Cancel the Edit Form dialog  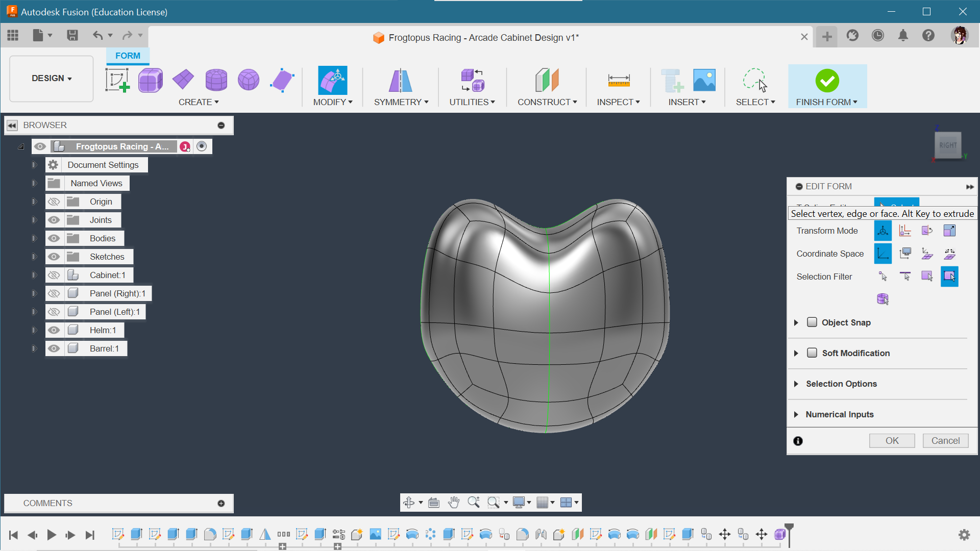[945, 441]
